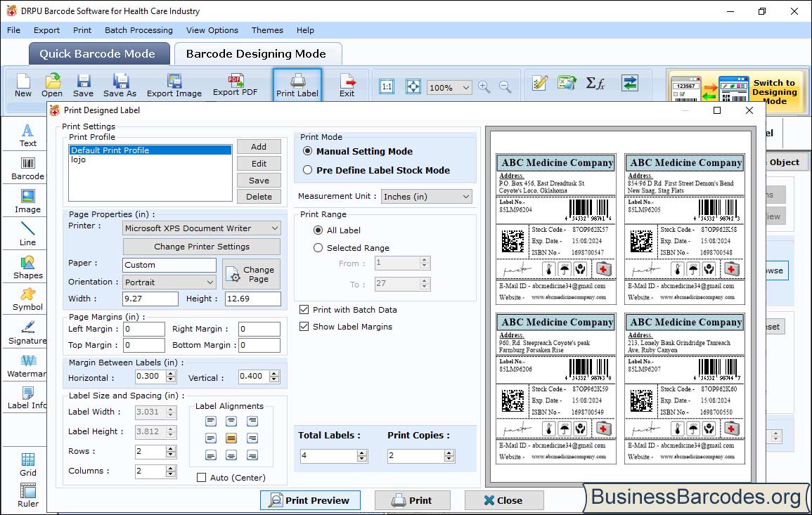
Task: Open the Printer dropdown list
Action: [202, 228]
